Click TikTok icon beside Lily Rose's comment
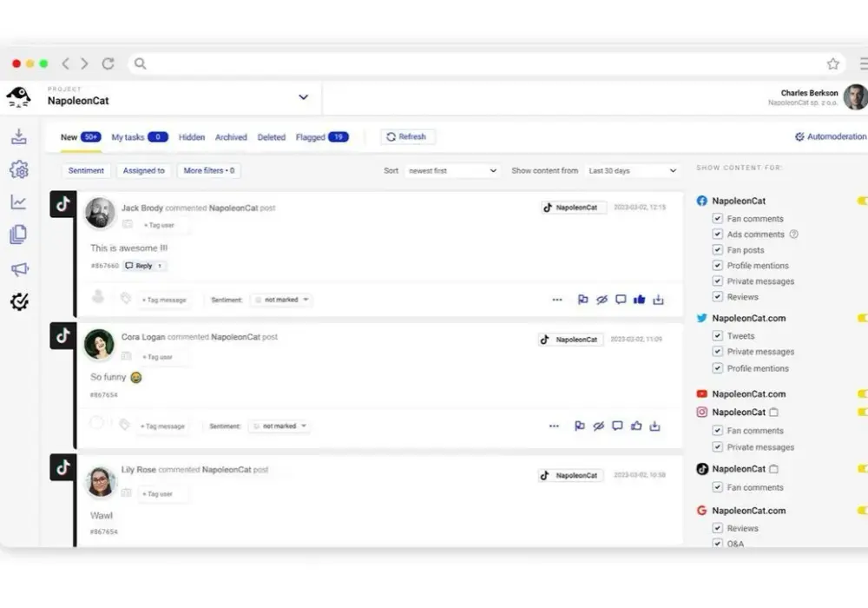Viewport: 868px width, 608px height. pyautogui.click(x=63, y=467)
